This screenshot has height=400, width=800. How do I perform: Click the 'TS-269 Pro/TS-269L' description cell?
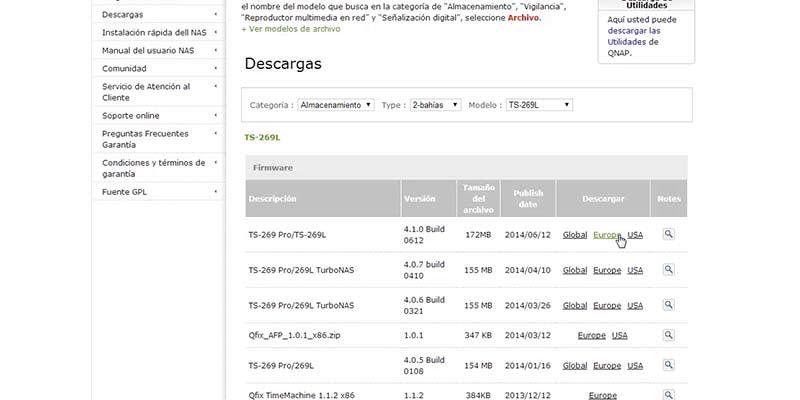(x=287, y=235)
